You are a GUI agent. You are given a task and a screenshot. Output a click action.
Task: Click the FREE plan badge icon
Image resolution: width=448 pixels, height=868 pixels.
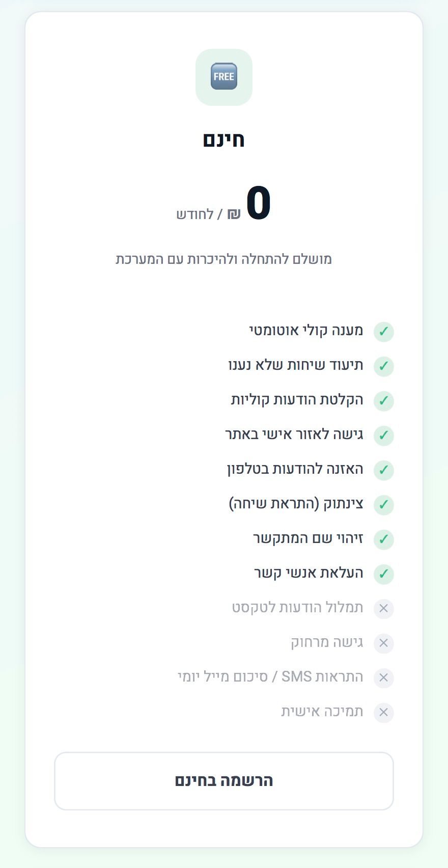click(224, 77)
